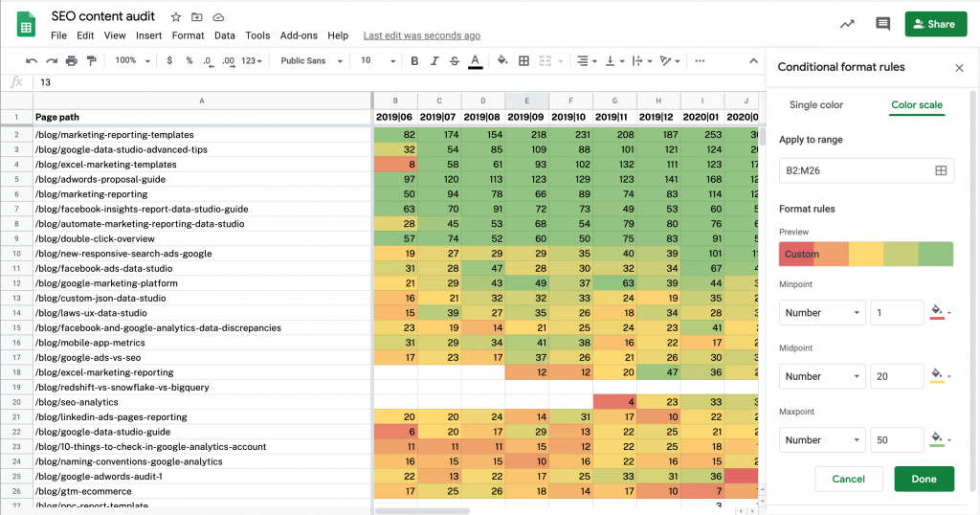The image size is (980, 515).
Task: Open the 100% zoom dropdown
Action: point(132,60)
